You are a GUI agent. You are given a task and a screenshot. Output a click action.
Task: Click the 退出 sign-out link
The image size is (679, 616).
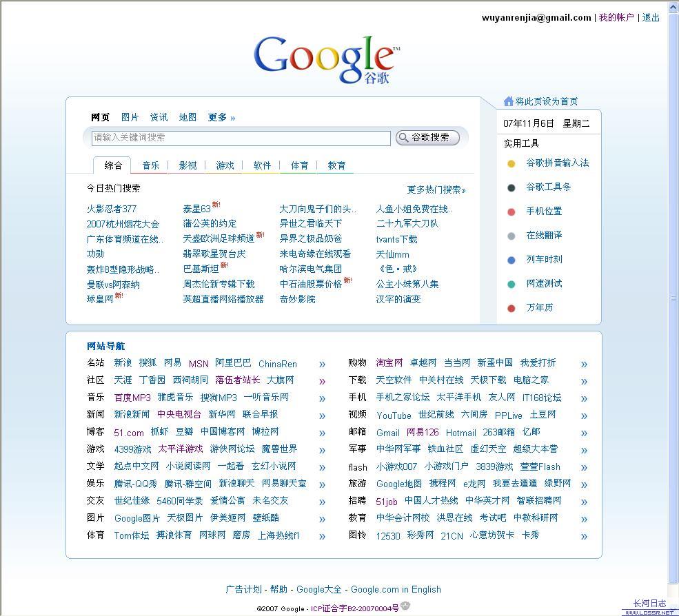(x=651, y=18)
